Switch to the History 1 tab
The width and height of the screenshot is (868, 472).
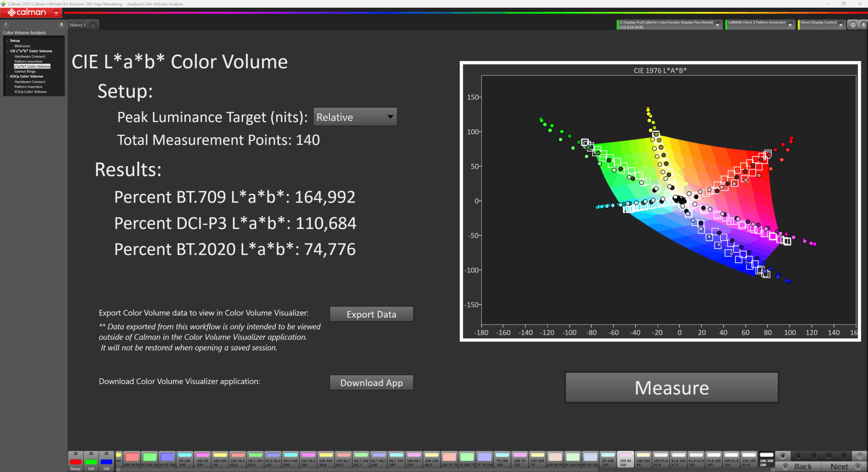(x=77, y=25)
